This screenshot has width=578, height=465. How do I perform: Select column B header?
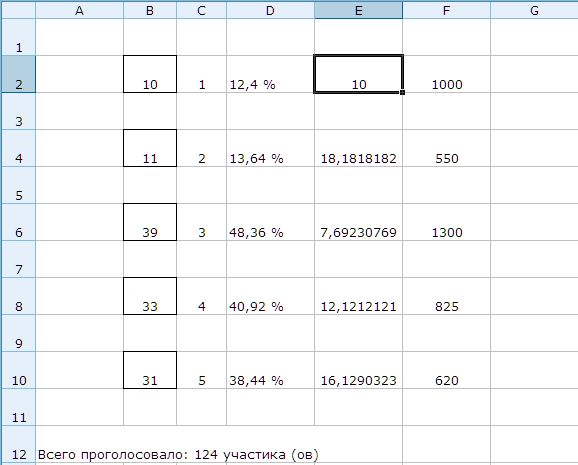tap(150, 10)
